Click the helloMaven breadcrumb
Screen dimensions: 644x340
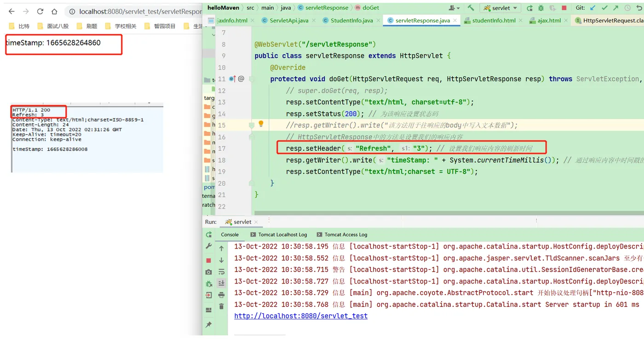224,8
